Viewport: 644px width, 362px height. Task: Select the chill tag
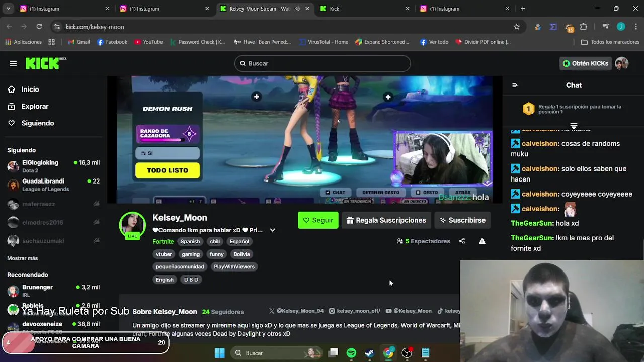(215, 241)
